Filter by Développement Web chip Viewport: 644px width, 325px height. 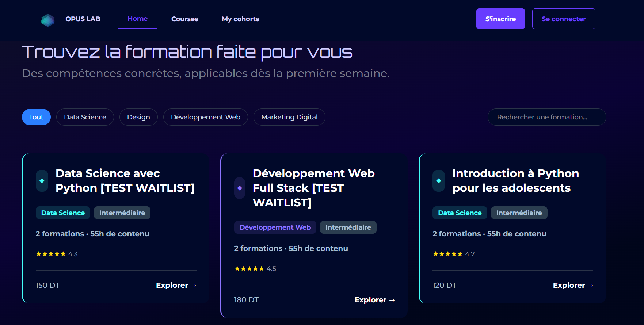pos(206,117)
